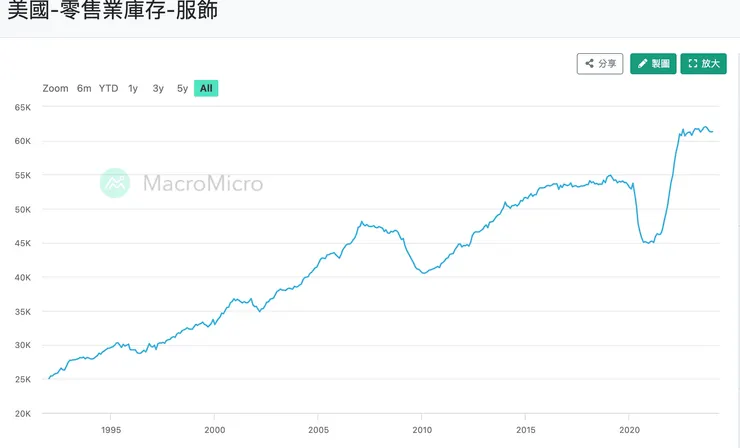Click the chart title 美國-零售業庫存-服飾
740x448 pixels.
tap(112, 12)
